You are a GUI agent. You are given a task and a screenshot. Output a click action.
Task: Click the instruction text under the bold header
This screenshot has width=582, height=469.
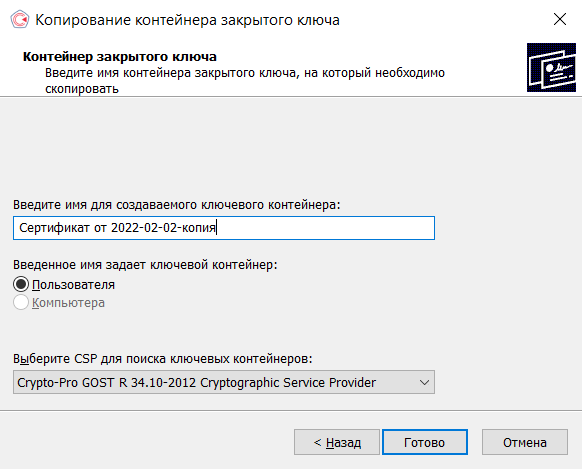pos(245,81)
